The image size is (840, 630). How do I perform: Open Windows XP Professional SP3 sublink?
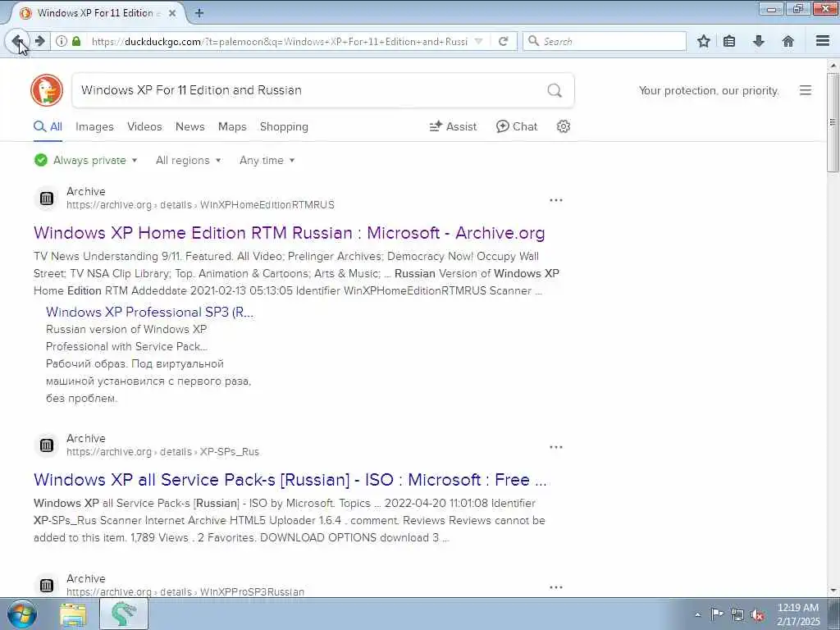tap(149, 312)
